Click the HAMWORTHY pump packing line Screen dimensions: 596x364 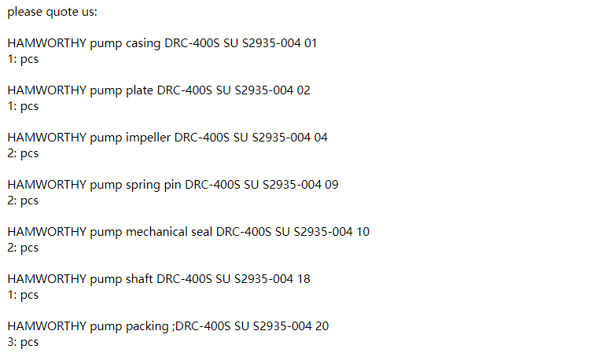[168, 326]
